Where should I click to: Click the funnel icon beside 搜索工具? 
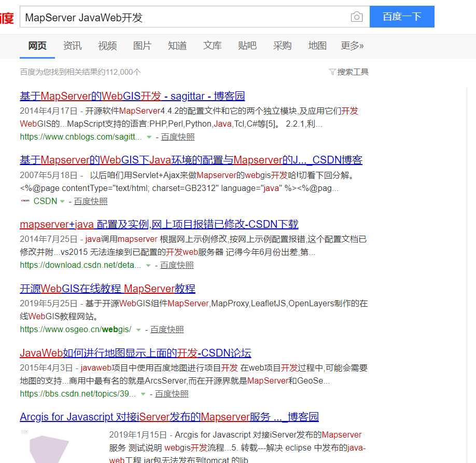332,72
